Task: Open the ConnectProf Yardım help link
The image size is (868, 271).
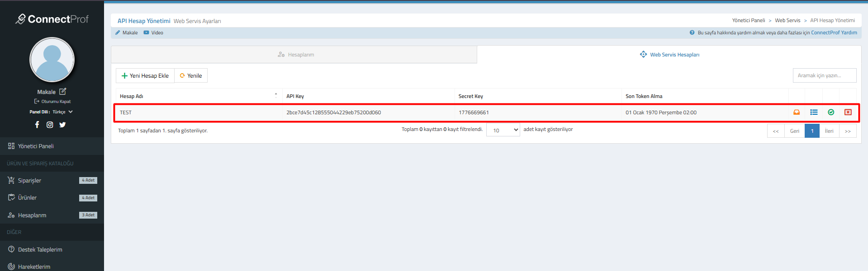Action: tap(834, 33)
